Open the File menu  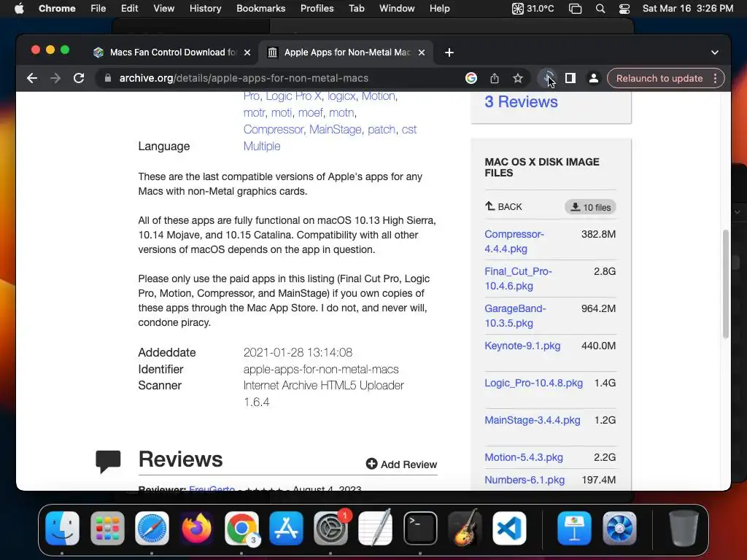98,8
